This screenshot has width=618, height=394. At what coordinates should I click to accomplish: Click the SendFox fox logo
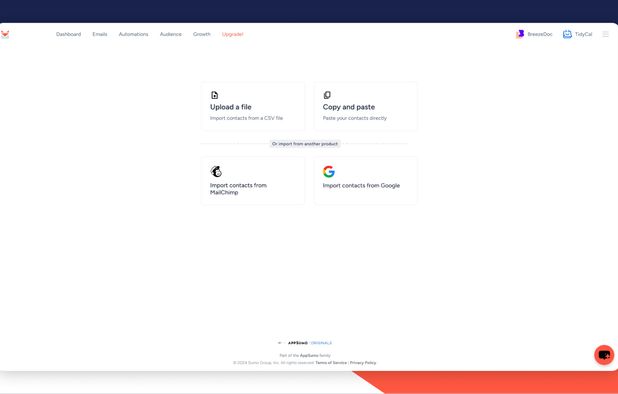click(5, 34)
